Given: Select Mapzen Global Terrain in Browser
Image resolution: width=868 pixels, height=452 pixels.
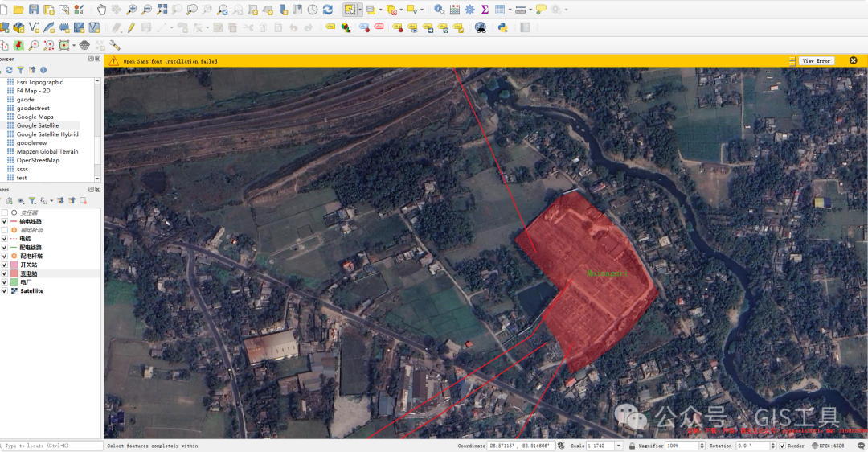Looking at the screenshot, I should pyautogui.click(x=47, y=151).
